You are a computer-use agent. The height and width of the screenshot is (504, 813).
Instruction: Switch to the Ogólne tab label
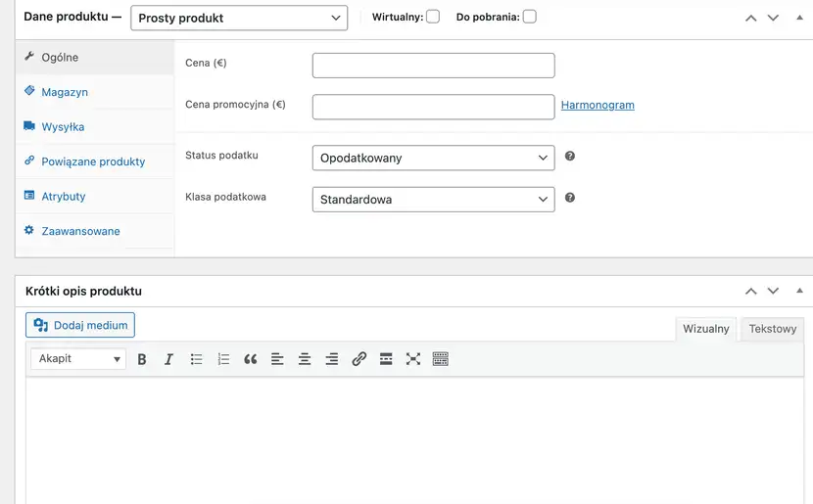click(x=60, y=58)
